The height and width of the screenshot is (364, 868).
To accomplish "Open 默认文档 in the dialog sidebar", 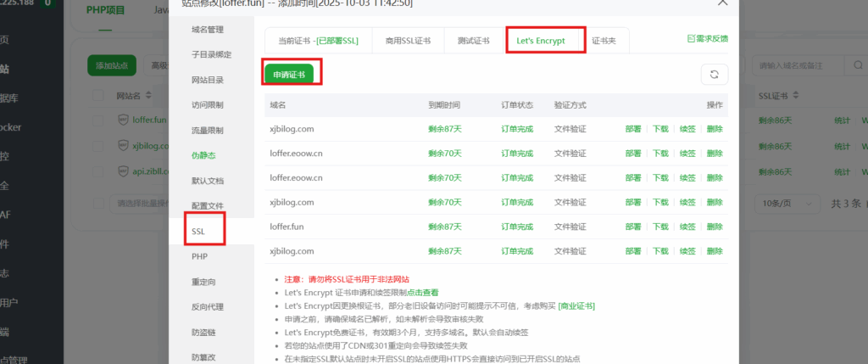I will pos(208,182).
